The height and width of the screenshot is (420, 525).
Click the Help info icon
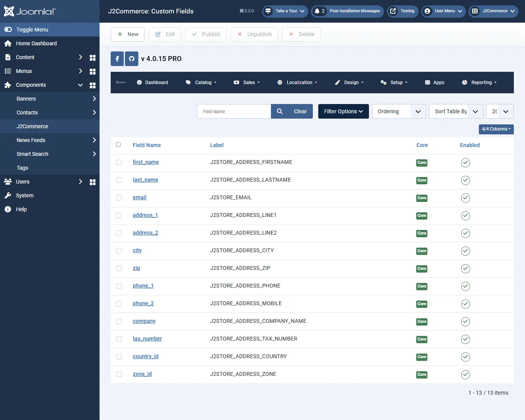8,209
